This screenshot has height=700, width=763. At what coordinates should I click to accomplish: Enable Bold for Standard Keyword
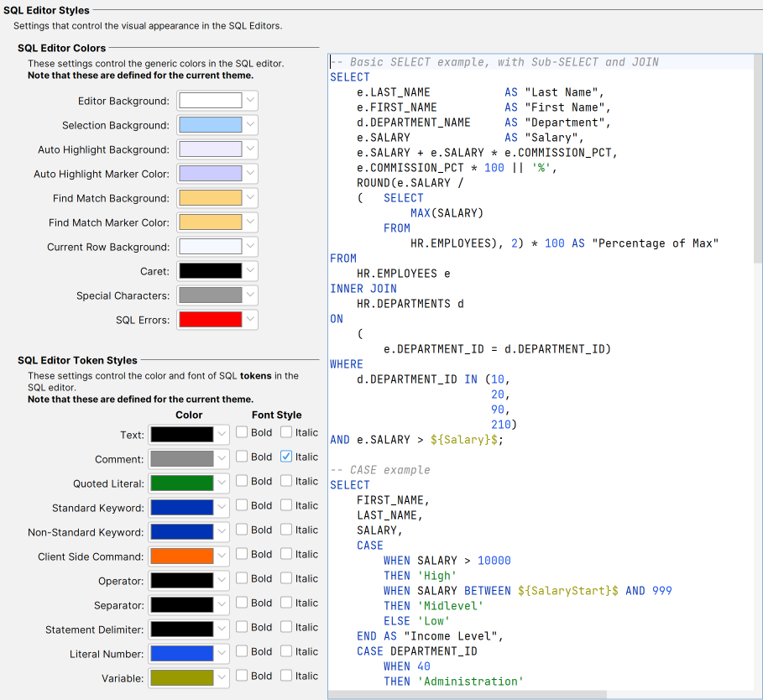(x=242, y=505)
